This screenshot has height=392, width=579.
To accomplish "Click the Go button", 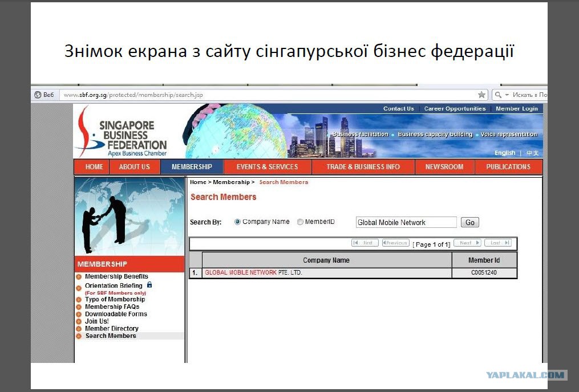I will (469, 222).
